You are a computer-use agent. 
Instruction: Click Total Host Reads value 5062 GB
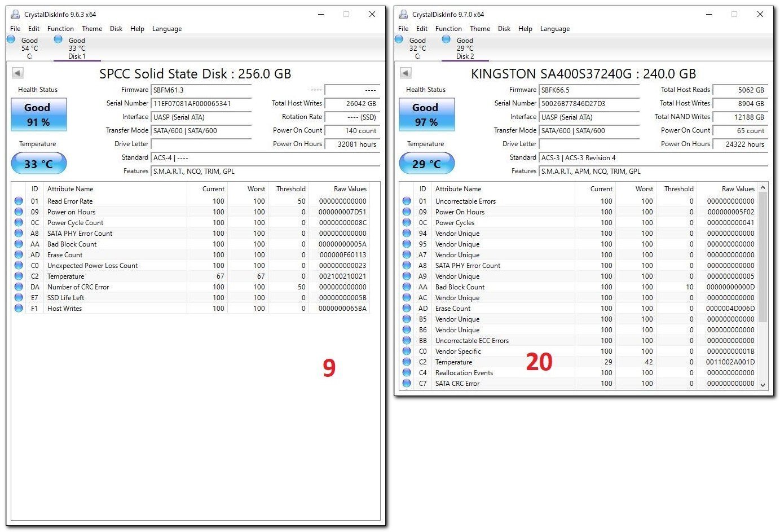tap(741, 90)
